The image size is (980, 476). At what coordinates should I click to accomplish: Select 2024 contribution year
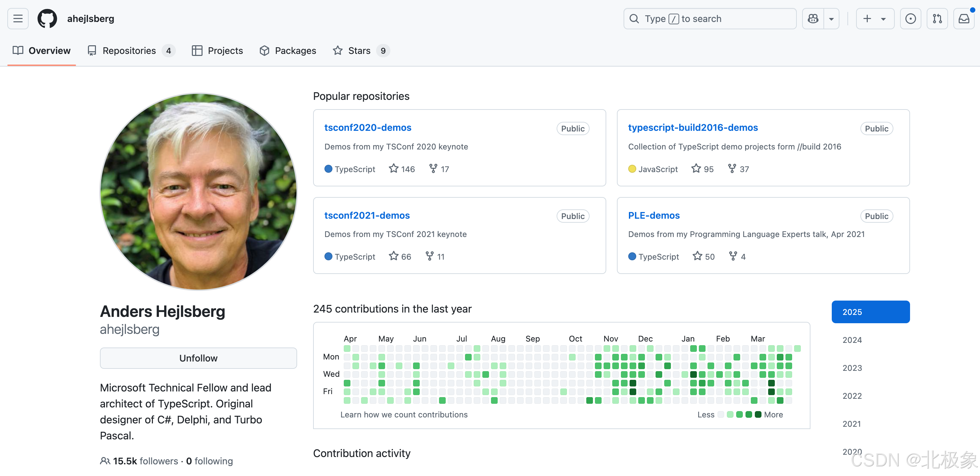click(852, 340)
